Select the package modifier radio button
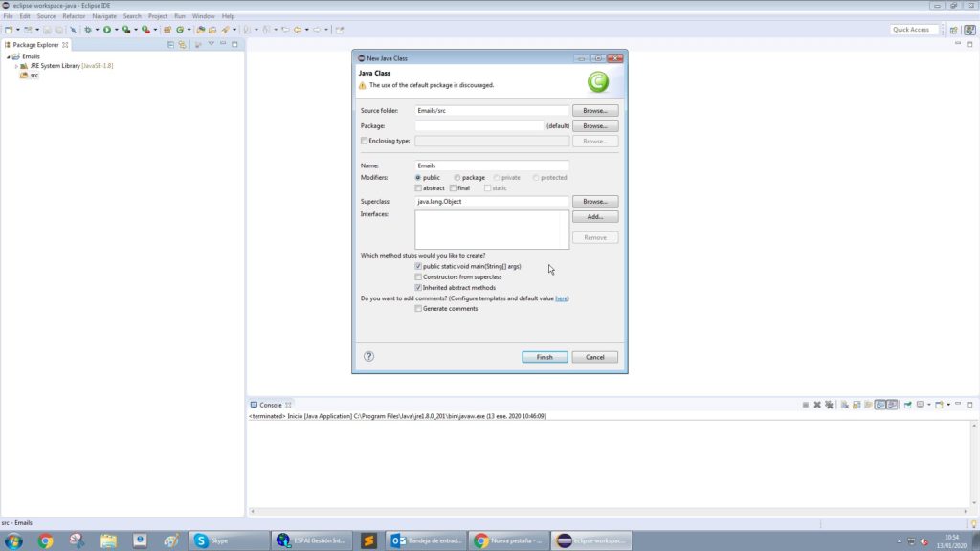Viewport: 980px width, 551px height. pos(457,177)
